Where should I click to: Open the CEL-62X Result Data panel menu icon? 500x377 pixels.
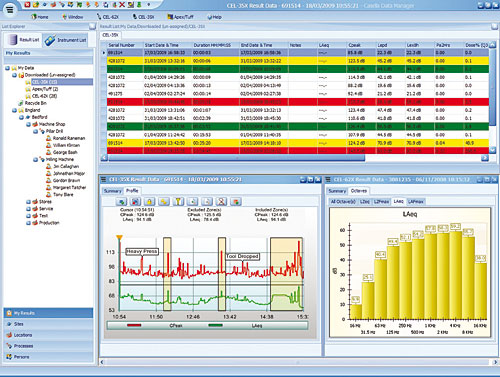[328, 180]
